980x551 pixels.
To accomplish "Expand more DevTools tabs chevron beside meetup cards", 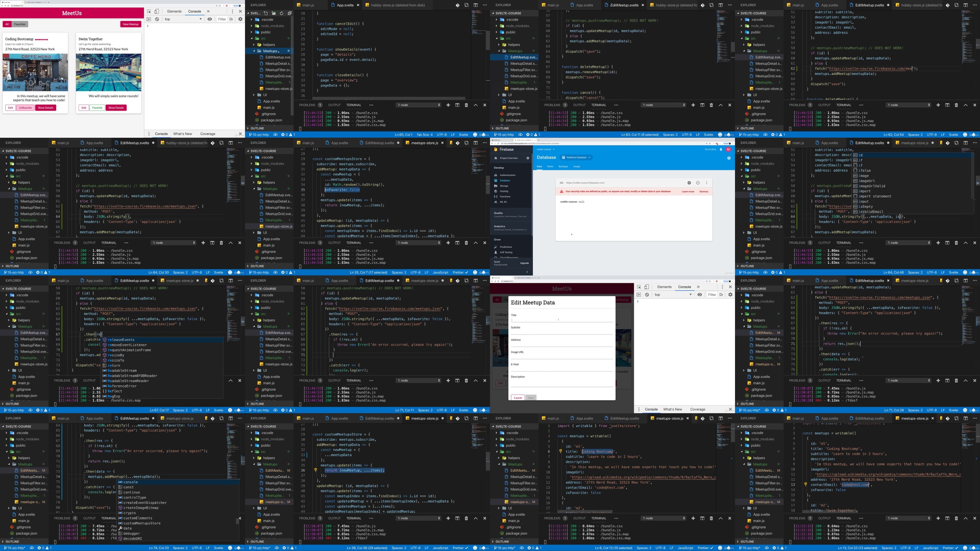I will pyautogui.click(x=208, y=11).
